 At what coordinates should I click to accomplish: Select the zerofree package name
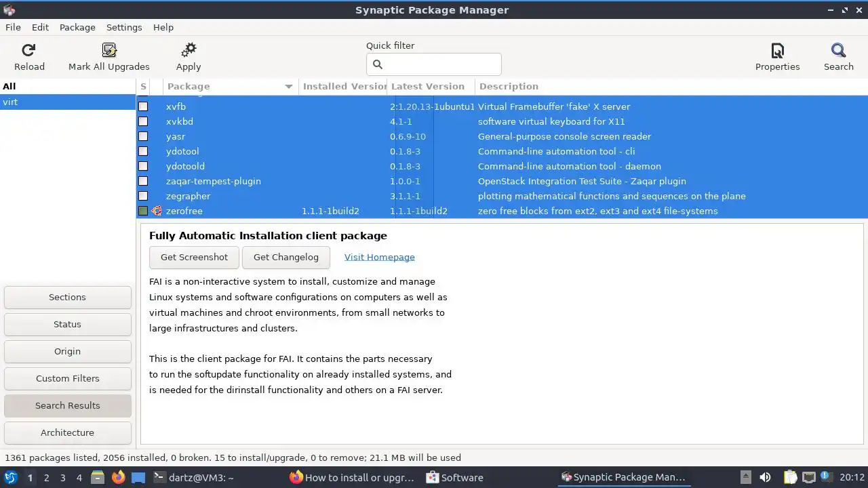point(184,211)
